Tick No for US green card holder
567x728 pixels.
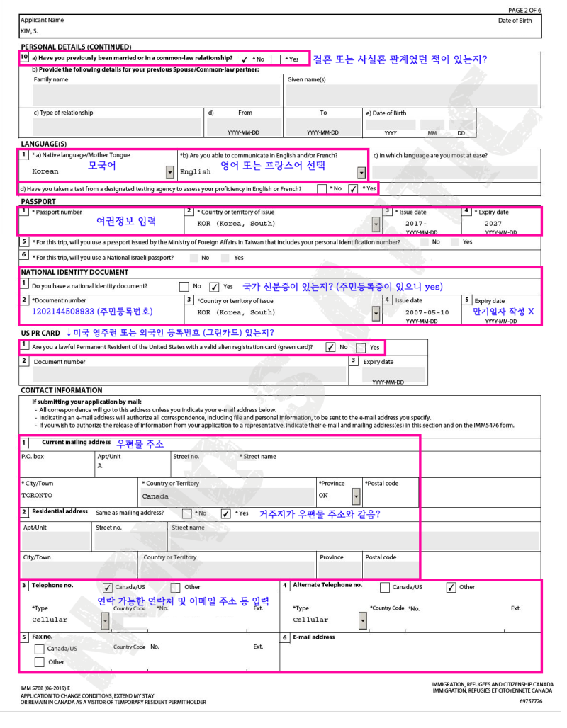(x=330, y=347)
